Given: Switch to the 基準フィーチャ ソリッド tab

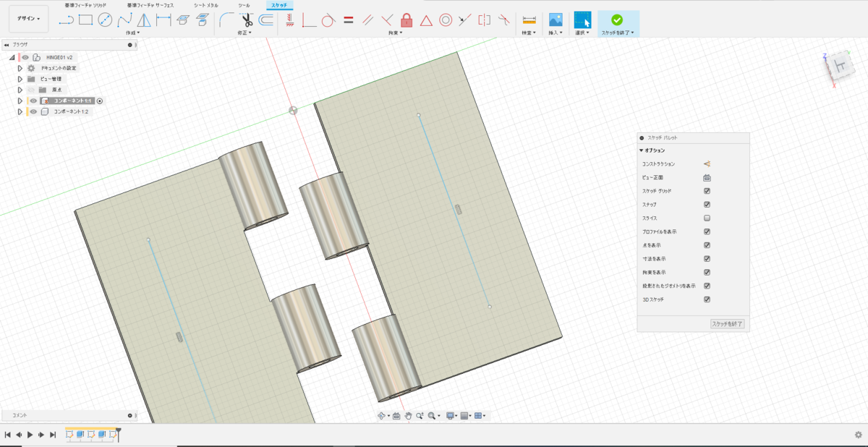Looking at the screenshot, I should tap(85, 5).
